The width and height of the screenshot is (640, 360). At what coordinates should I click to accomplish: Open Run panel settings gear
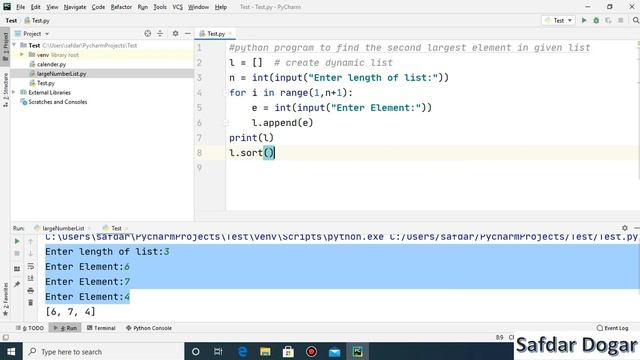[625, 228]
